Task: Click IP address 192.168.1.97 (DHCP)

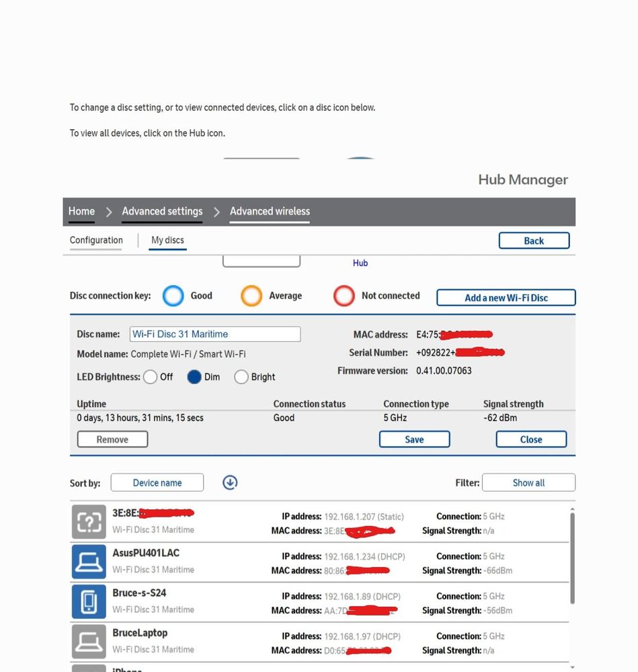Action: click(362, 636)
